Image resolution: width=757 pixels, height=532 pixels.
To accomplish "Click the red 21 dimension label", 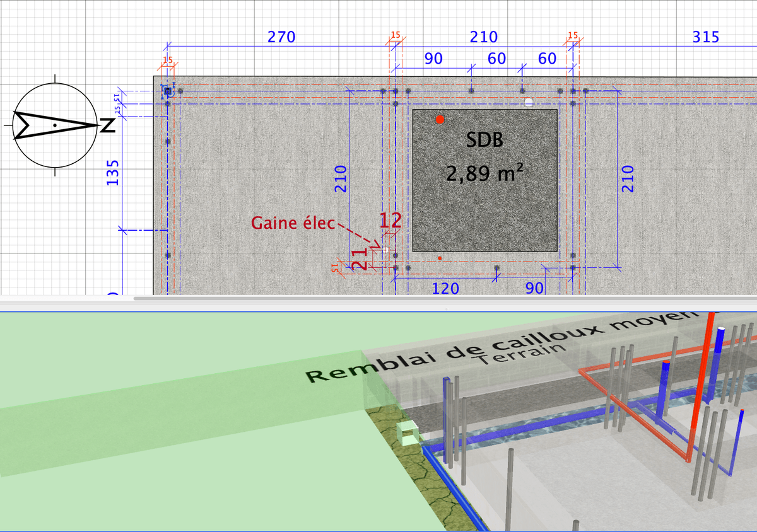I will (x=360, y=258).
